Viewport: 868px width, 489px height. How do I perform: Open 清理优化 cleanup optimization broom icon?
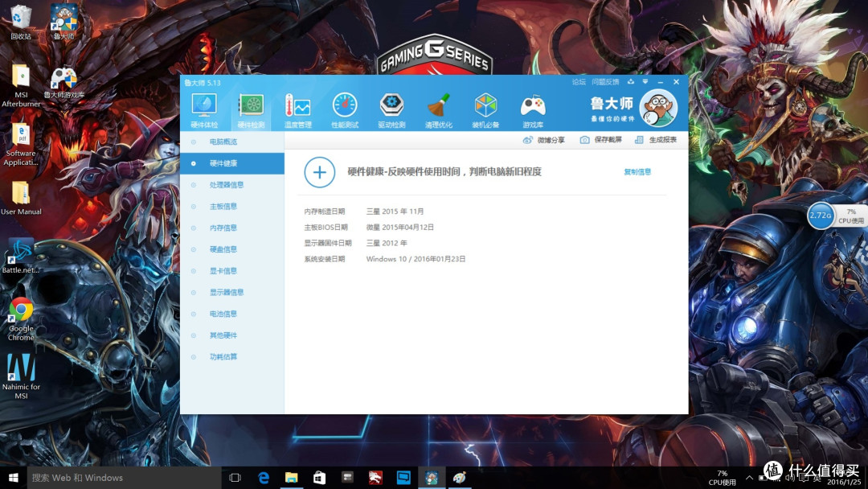pos(439,111)
